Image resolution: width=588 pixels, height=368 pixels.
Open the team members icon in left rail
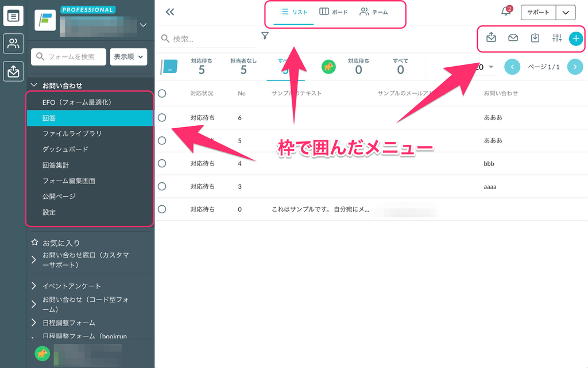(x=13, y=44)
